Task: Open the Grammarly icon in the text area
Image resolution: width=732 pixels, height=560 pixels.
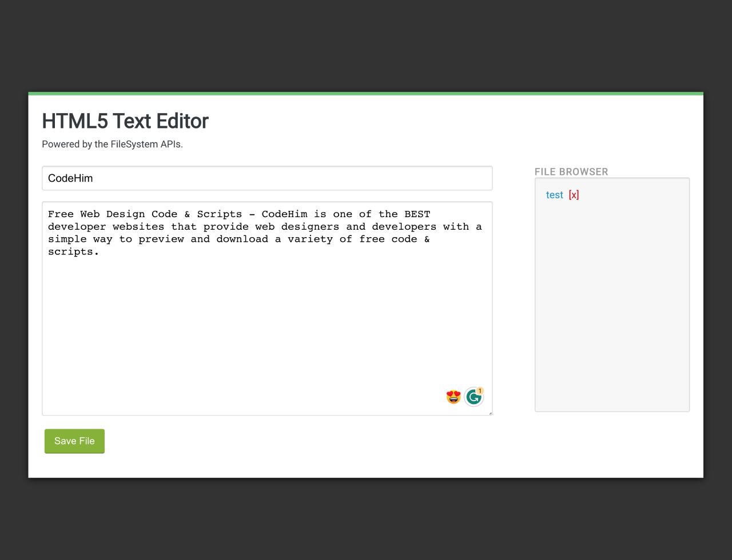Action: [x=473, y=397]
